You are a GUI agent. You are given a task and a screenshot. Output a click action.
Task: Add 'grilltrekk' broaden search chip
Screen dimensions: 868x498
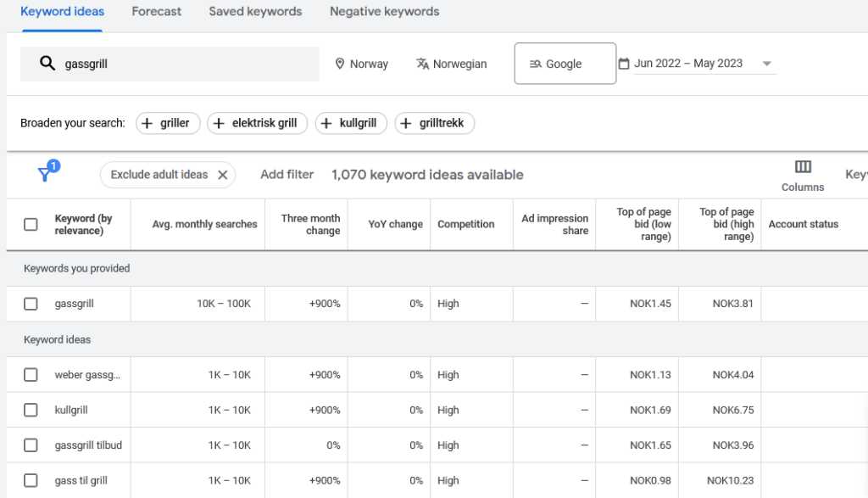tap(434, 123)
